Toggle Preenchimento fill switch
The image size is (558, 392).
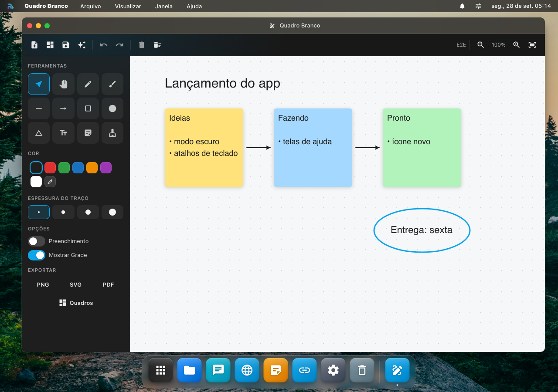click(x=37, y=241)
